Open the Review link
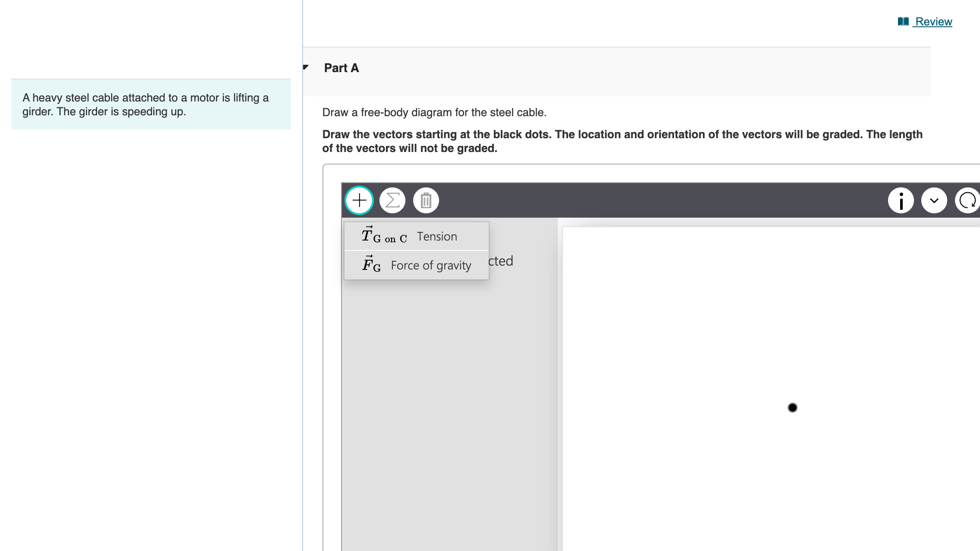 933,22
